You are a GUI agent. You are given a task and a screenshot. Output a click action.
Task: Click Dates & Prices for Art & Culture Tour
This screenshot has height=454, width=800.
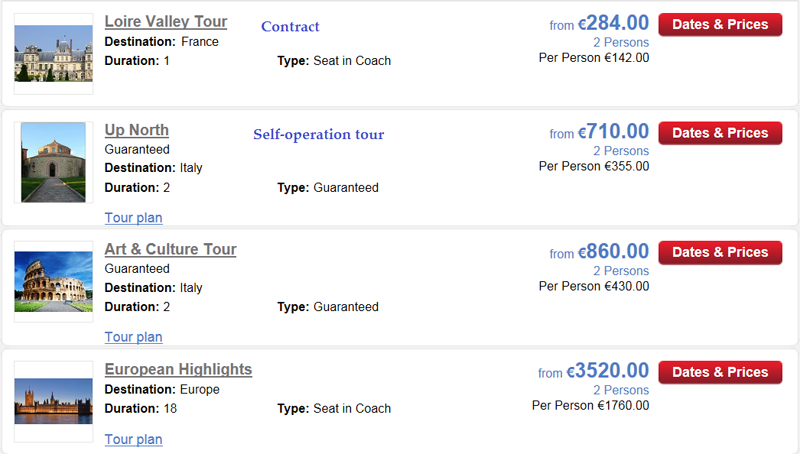[x=720, y=253]
